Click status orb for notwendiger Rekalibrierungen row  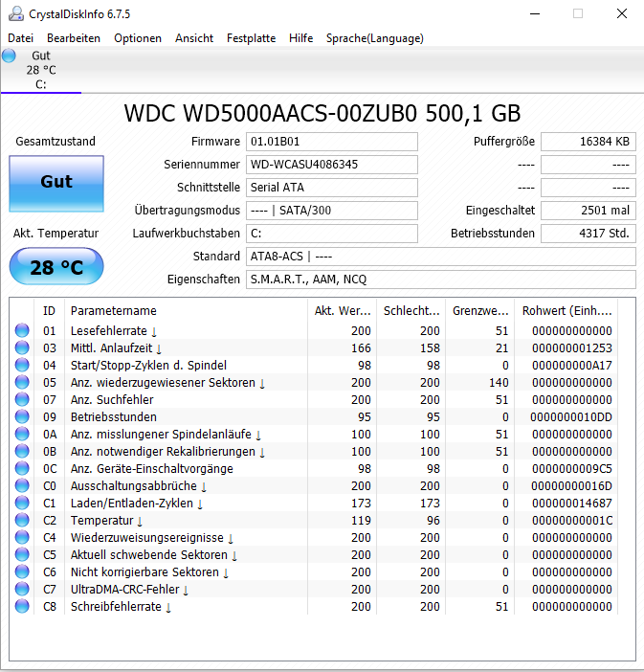[x=22, y=451]
